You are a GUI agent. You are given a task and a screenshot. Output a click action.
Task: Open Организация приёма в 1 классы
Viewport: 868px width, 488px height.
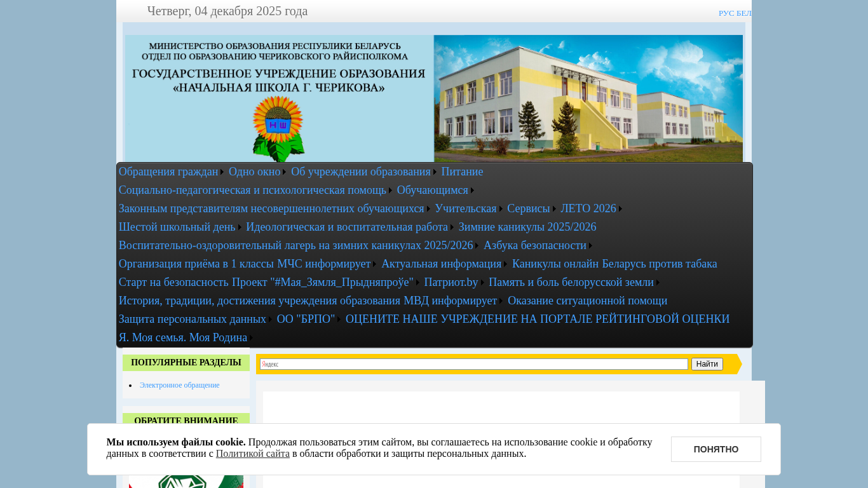(197, 264)
